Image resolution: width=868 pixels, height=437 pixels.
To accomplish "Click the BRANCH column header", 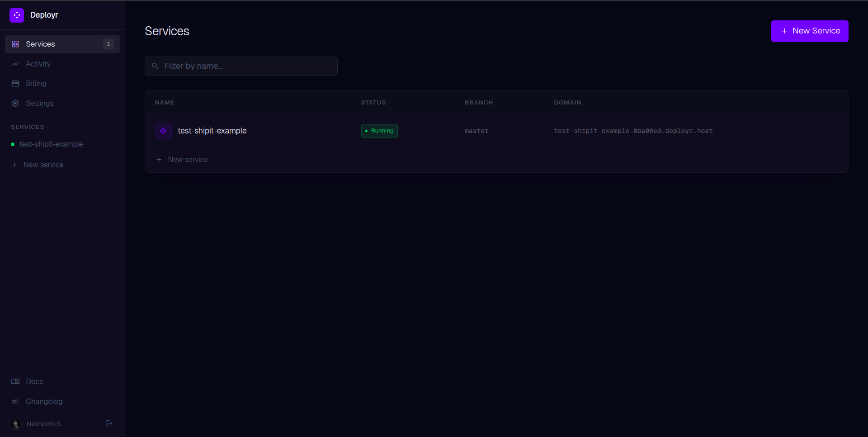I will [x=479, y=103].
